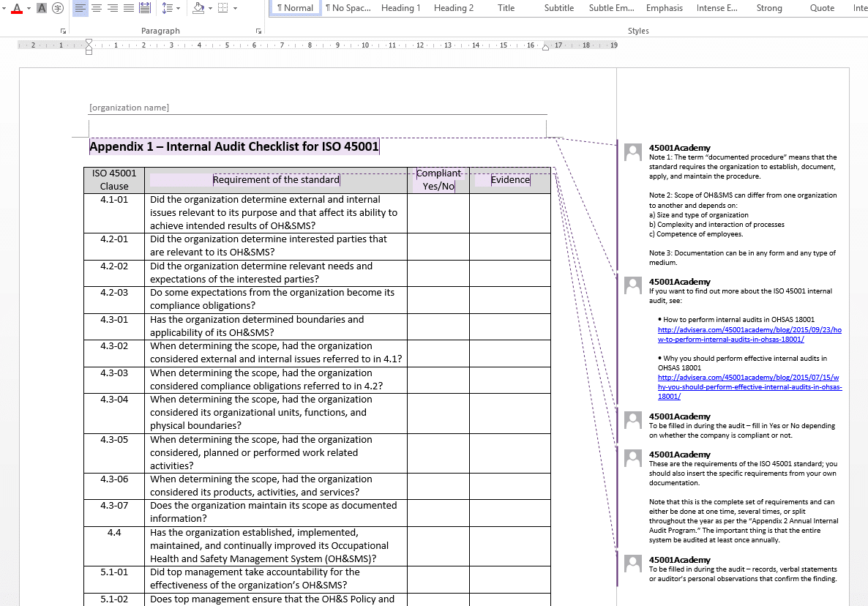Image resolution: width=868 pixels, height=606 pixels.
Task: Open the Shading color dropdown arrow
Action: [x=210, y=8]
